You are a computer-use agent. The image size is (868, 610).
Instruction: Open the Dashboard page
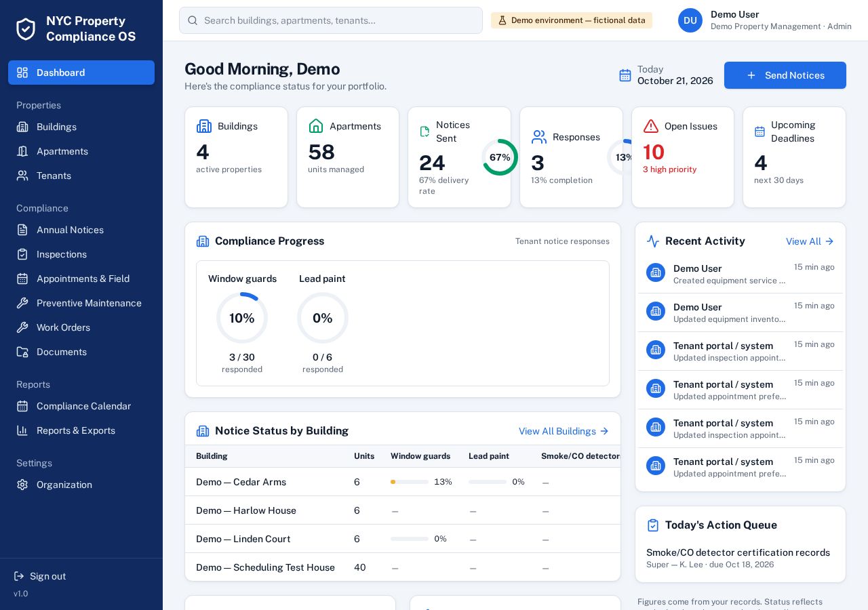81,73
